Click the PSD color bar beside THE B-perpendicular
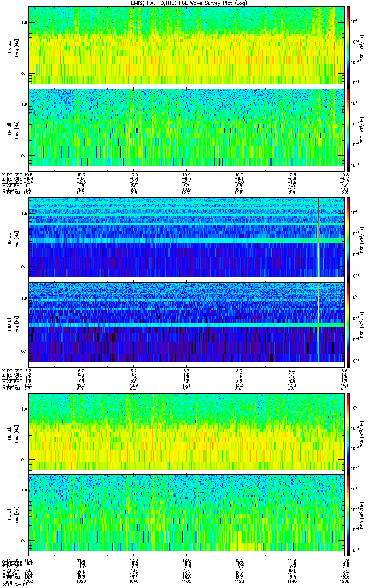The height and width of the screenshot is (588, 368). pos(348,431)
